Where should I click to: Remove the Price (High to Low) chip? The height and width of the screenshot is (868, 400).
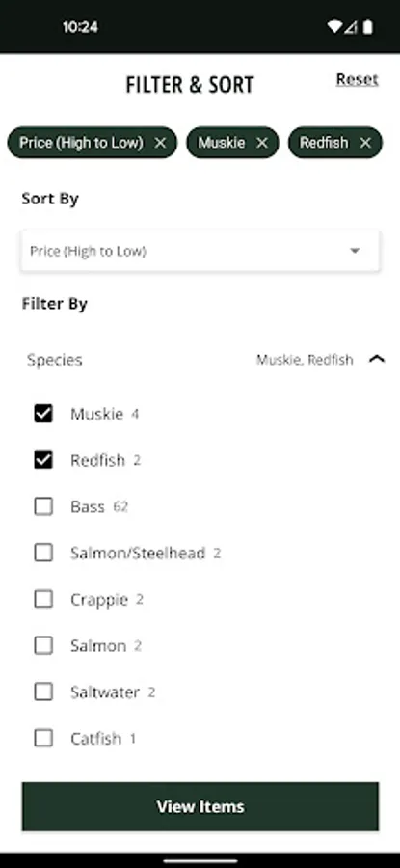[160, 143]
